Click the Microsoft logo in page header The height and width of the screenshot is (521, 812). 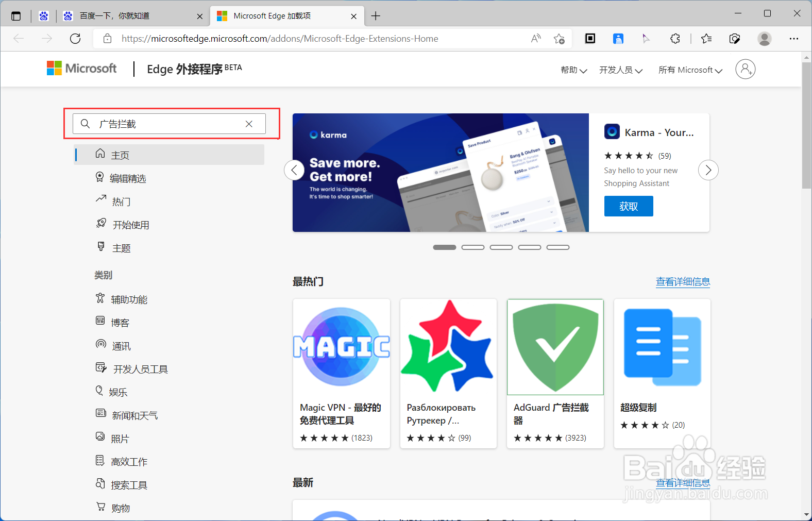click(81, 68)
